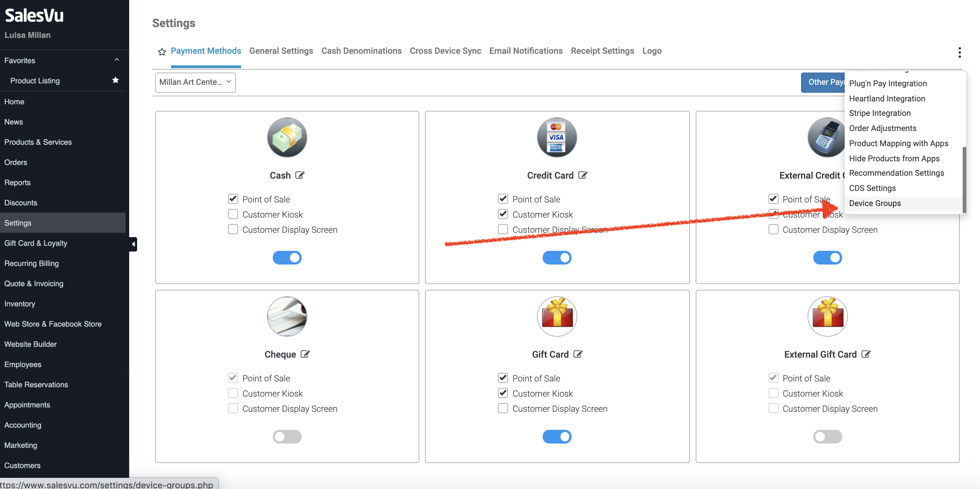Switch to the Receipt Settings tab
Viewport: 980px width, 489px height.
pos(602,51)
